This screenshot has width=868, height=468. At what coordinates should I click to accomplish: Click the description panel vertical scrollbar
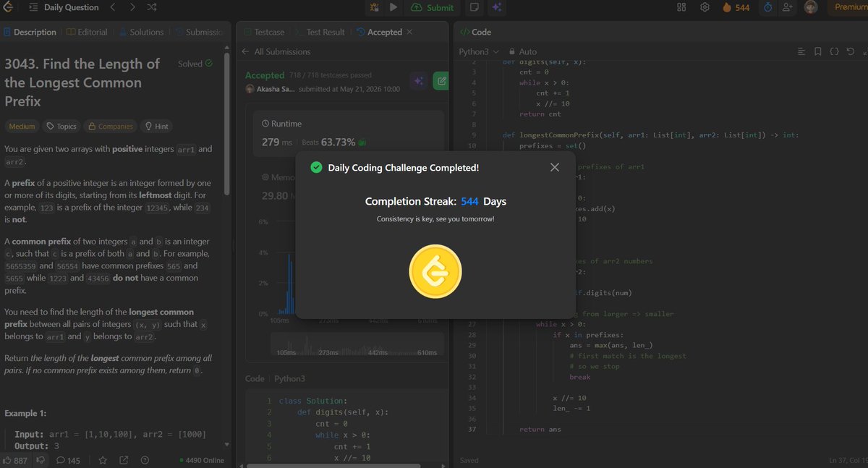pyautogui.click(x=226, y=123)
